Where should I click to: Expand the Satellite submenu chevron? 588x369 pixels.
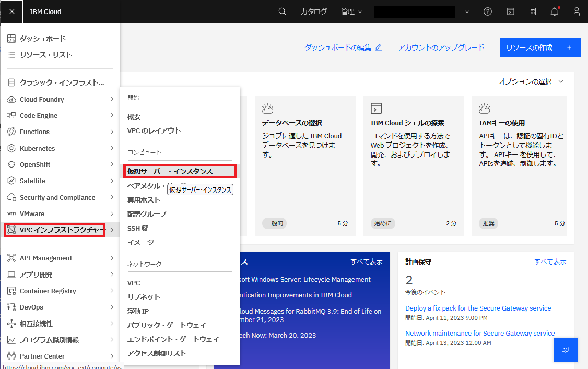pos(112,181)
